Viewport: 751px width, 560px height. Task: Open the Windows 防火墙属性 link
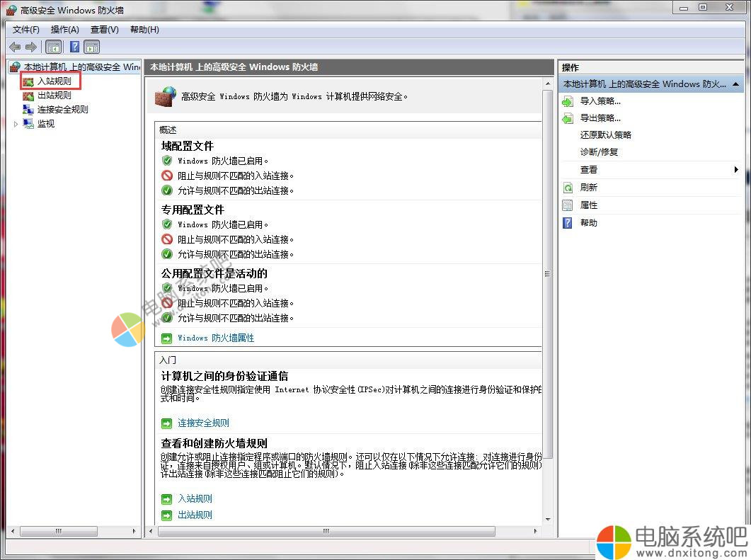[215, 338]
